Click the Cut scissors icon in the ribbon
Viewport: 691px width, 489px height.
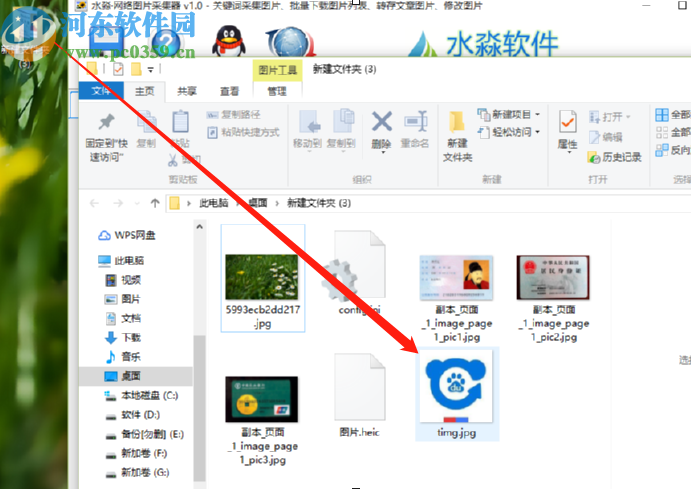(172, 160)
